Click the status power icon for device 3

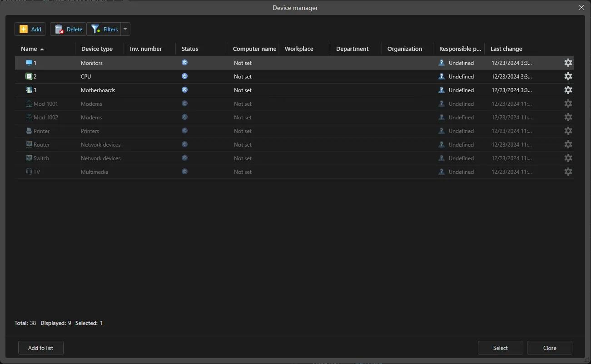(x=184, y=90)
